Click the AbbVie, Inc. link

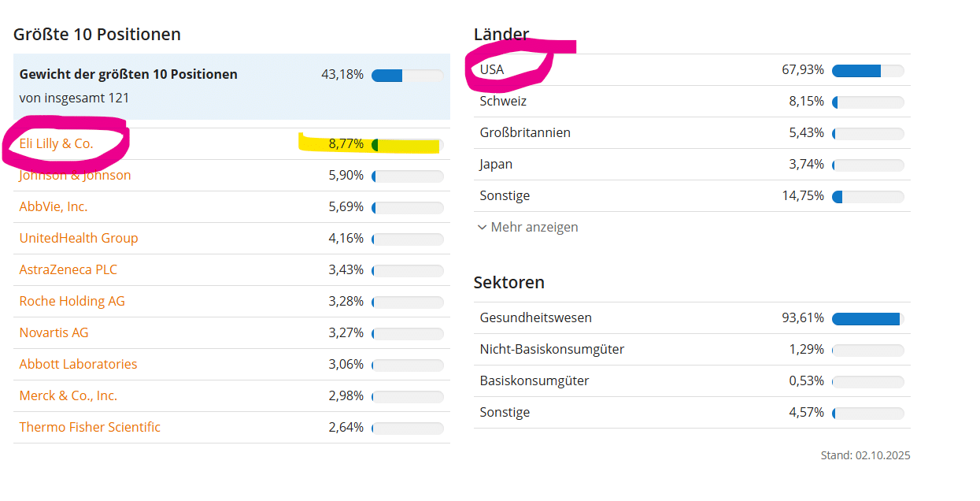coord(54,206)
